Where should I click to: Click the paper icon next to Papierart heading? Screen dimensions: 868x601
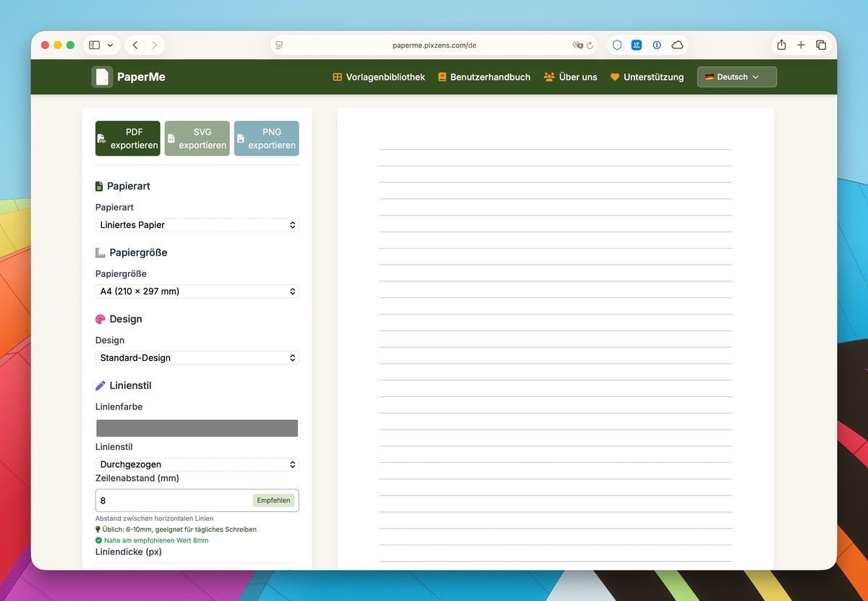100,185
